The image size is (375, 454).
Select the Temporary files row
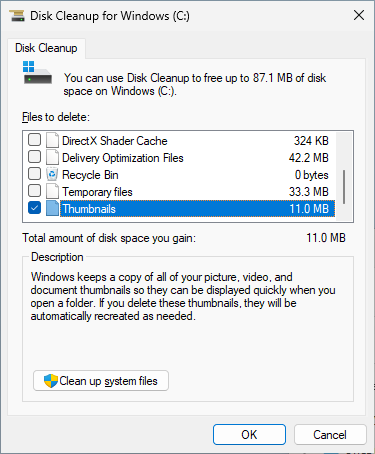[x=181, y=192]
